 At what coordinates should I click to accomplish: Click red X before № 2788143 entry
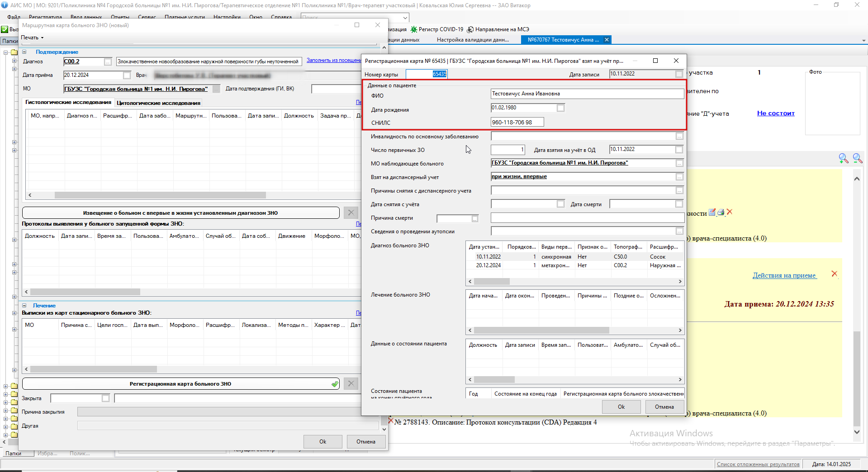tap(391, 421)
